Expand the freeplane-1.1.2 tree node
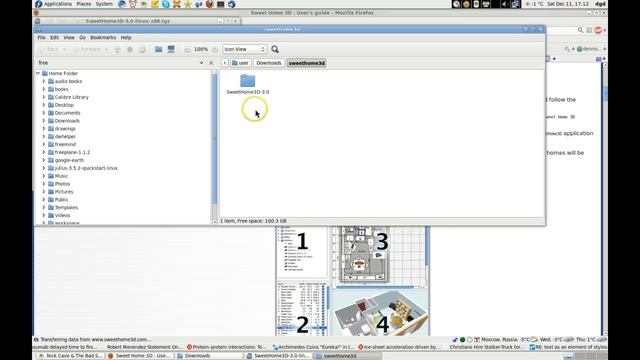Image resolution: width=640 pixels, height=360 pixels. click(44, 152)
